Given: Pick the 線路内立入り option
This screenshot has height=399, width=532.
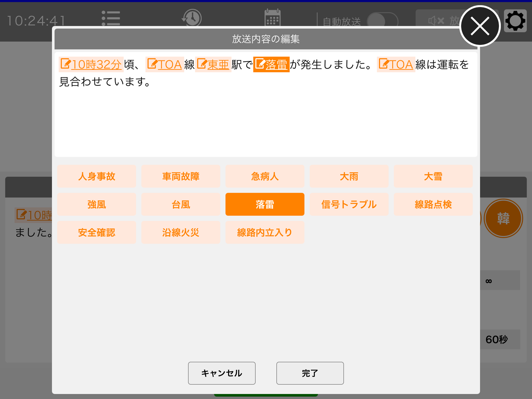Looking at the screenshot, I should [x=265, y=232].
